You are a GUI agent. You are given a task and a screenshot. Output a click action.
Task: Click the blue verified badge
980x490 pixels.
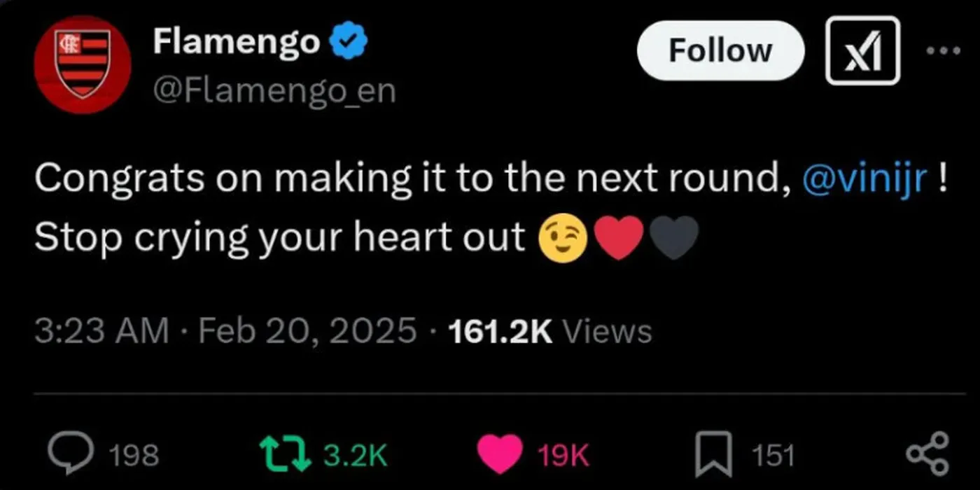pyautogui.click(x=349, y=43)
